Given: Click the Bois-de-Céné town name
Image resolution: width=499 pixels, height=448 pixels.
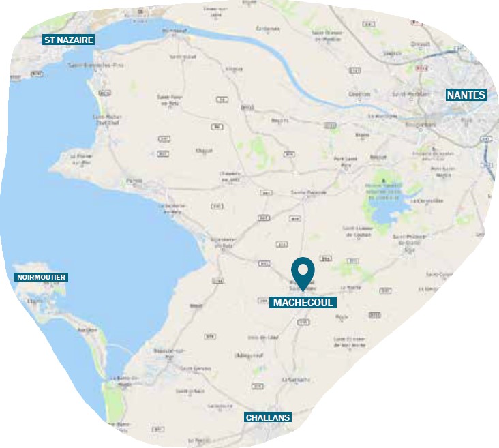Looking at the screenshot, I should coord(263,338).
